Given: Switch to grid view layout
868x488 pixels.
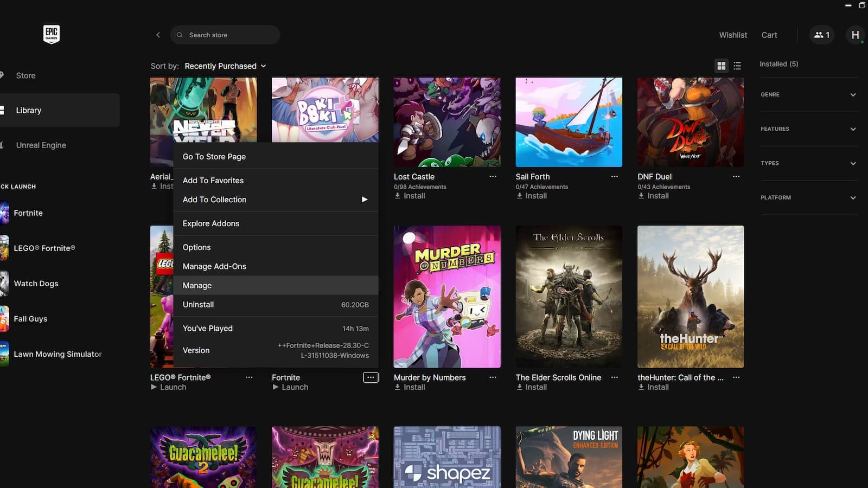Looking at the screenshot, I should click(x=721, y=66).
